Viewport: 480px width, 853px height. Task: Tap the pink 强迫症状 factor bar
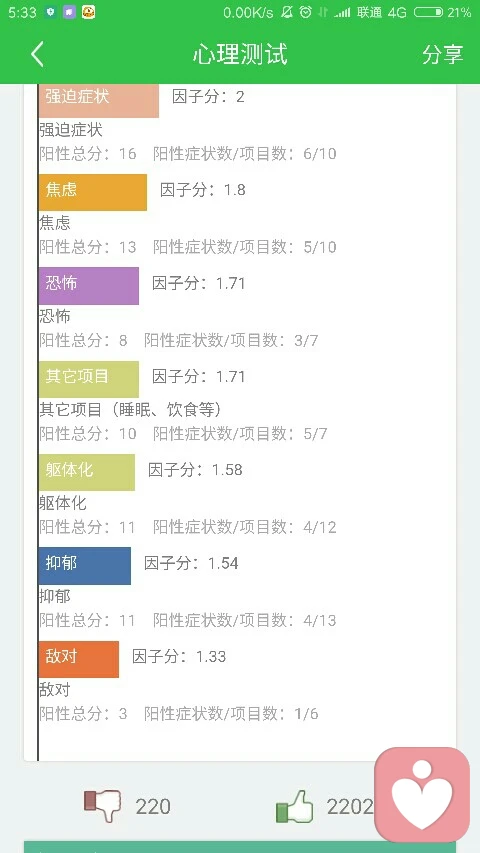point(99,101)
